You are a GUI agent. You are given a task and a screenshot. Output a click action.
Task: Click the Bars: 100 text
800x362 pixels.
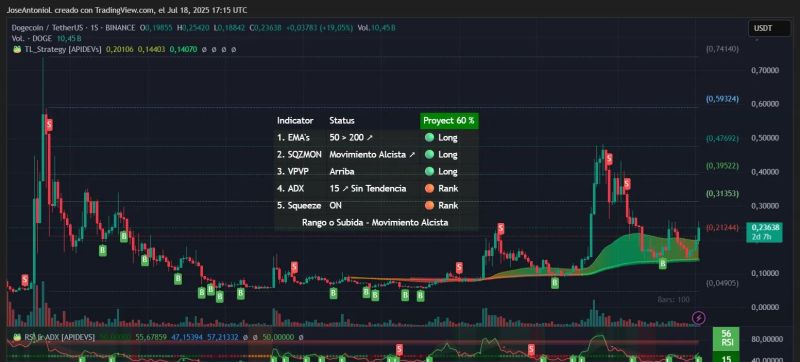coord(673,300)
